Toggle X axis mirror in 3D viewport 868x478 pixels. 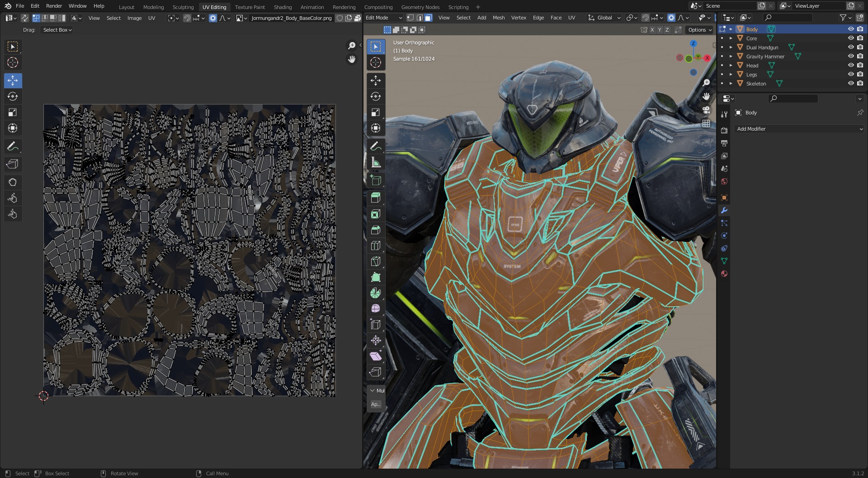click(652, 30)
